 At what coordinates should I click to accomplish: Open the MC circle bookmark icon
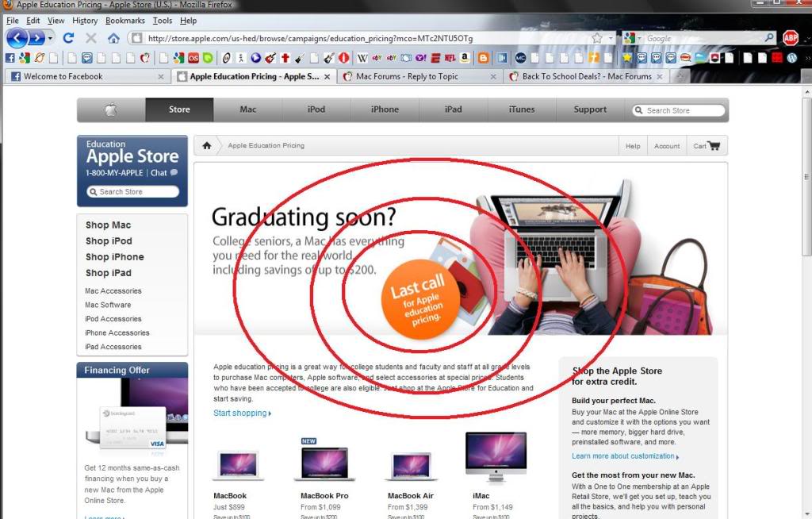tap(520, 58)
